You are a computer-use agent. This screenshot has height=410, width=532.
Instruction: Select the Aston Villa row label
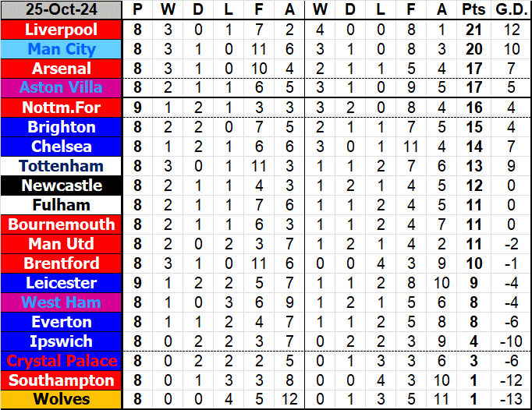62,88
